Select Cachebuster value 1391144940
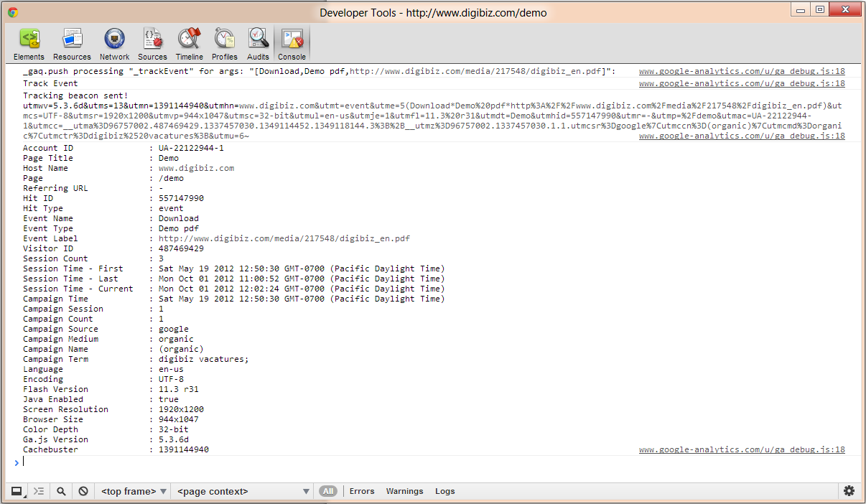 click(184, 449)
